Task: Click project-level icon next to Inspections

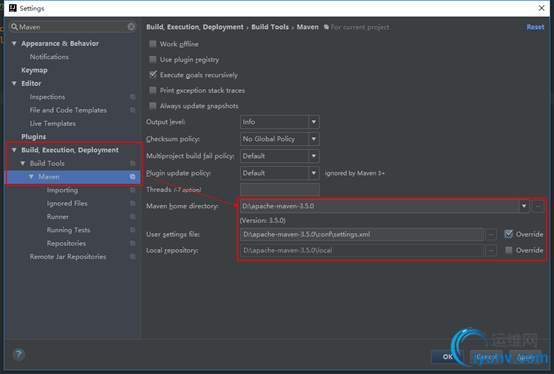Action: [132, 97]
